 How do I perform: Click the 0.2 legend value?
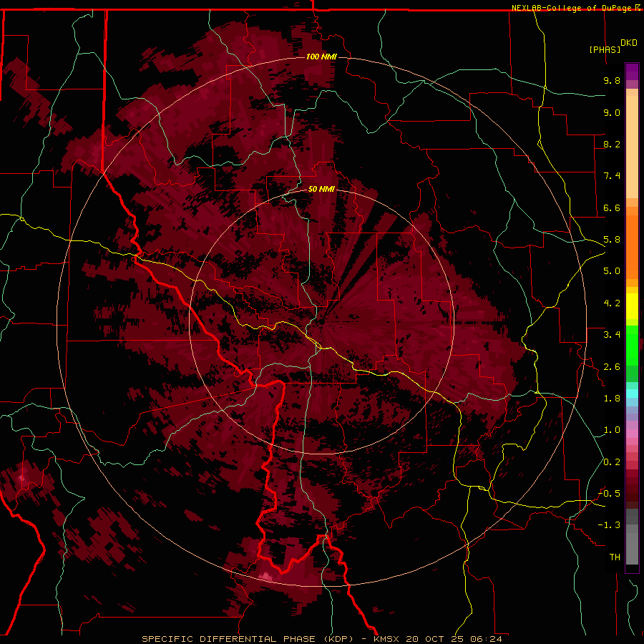tap(612, 462)
